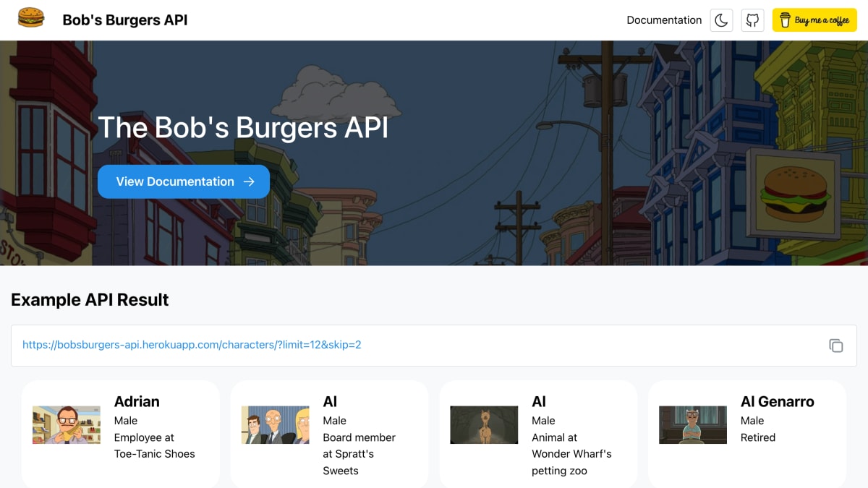868x488 pixels.
Task: Click 'Animal at Wonder Wharf's petting zoo' text
Action: click(571, 454)
